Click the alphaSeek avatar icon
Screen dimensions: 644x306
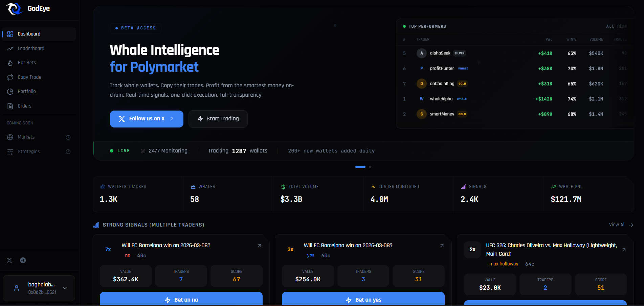coord(422,53)
